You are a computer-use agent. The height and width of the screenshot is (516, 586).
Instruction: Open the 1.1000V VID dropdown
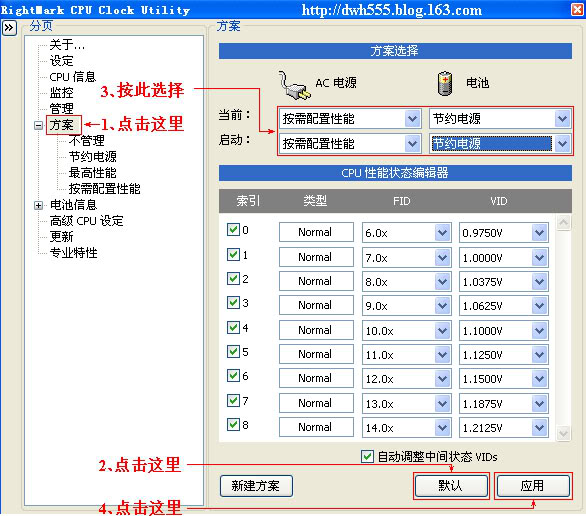coord(539,330)
